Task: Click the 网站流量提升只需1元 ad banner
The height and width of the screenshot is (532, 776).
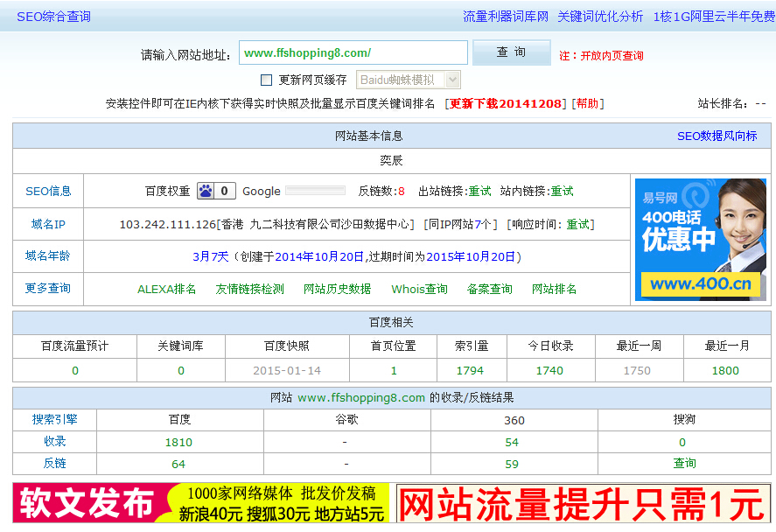Action: [x=583, y=503]
